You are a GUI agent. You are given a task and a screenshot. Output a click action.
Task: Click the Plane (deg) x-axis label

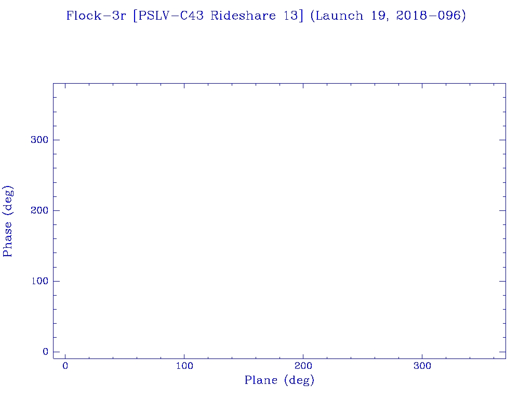280,380
